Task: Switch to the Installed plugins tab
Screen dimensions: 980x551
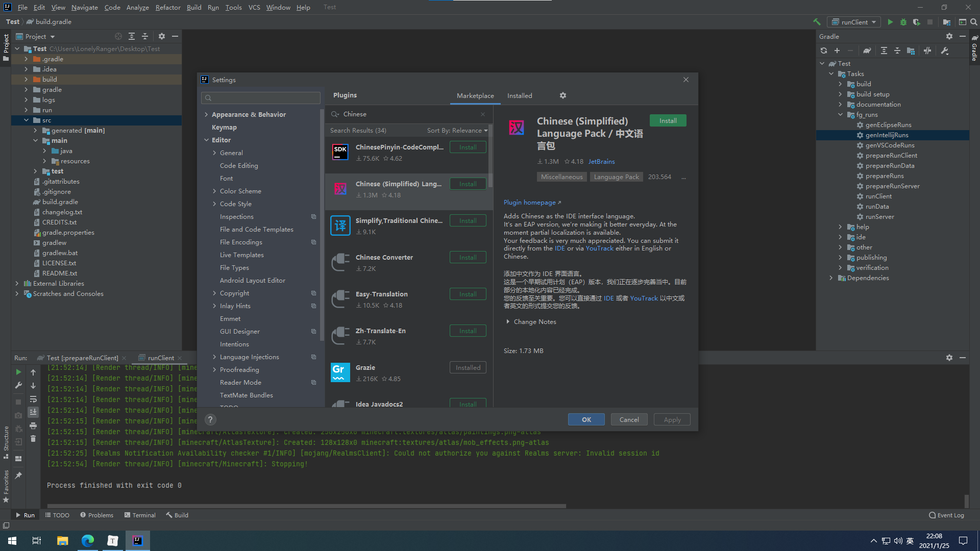Action: [519, 95]
